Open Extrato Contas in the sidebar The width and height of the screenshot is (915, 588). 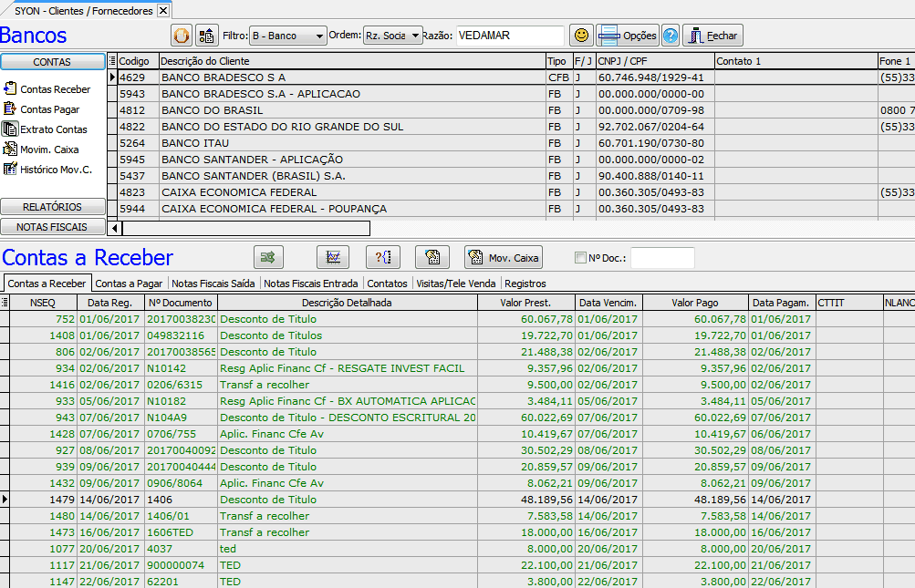click(x=53, y=129)
